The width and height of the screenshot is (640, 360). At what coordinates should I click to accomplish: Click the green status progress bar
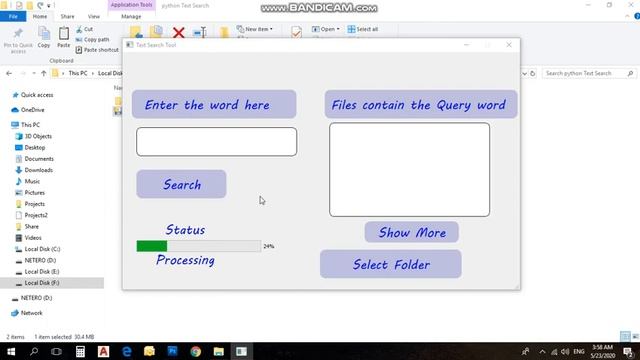[199, 246]
